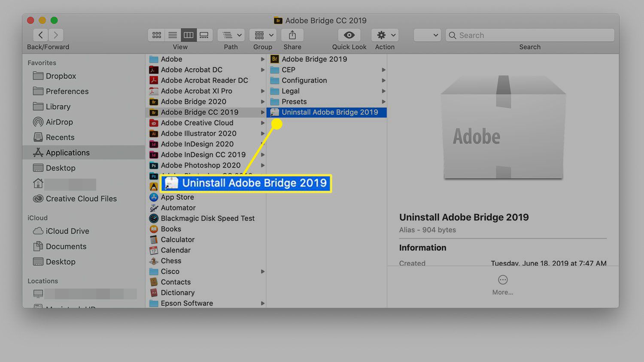Viewport: 644px width, 362px height.
Task: Switch to list view
Action: click(172, 35)
